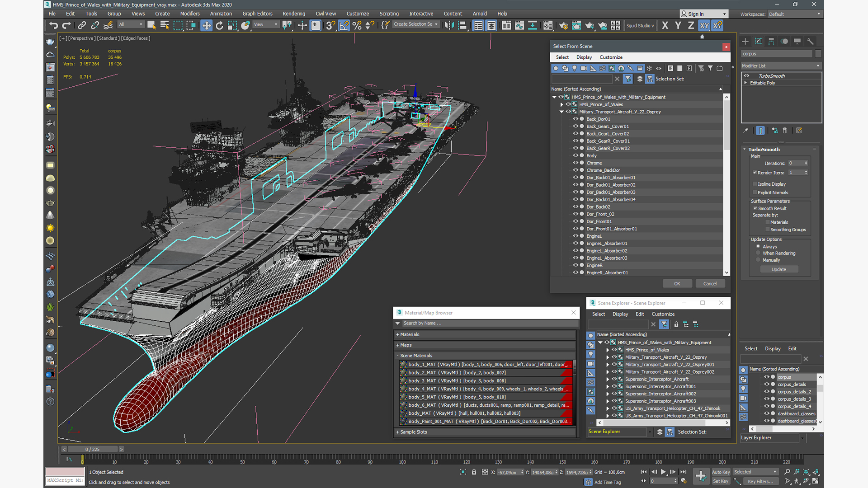Screen dimensions: 868x488
Task: Drag the TurboSmooth Iterations stepper value
Action: pyautogui.click(x=807, y=163)
